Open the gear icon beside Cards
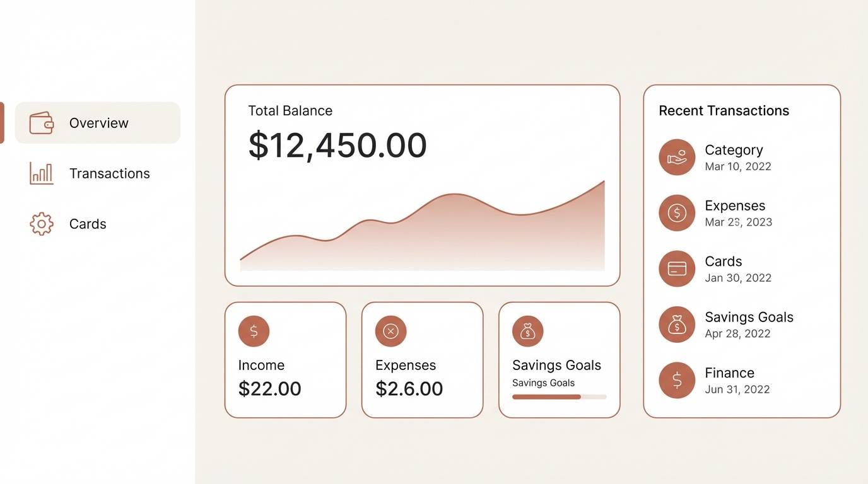 tap(40, 224)
